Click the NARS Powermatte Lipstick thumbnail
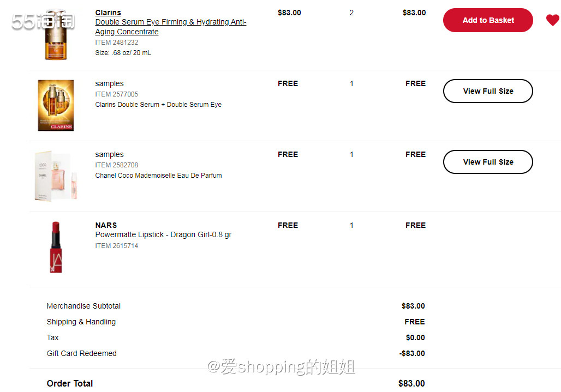Image resolution: width=561 pixels, height=392 pixels. coord(56,245)
